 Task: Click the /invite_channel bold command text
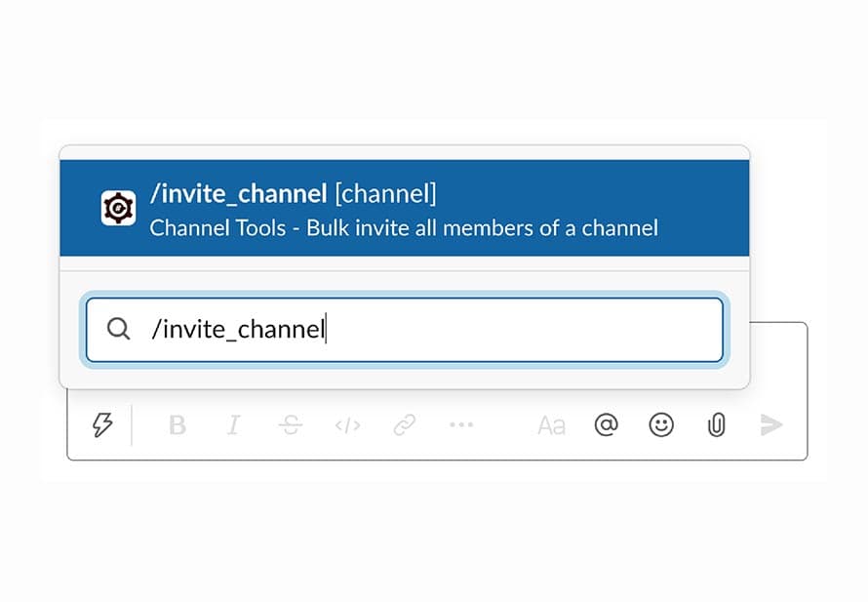tap(239, 192)
